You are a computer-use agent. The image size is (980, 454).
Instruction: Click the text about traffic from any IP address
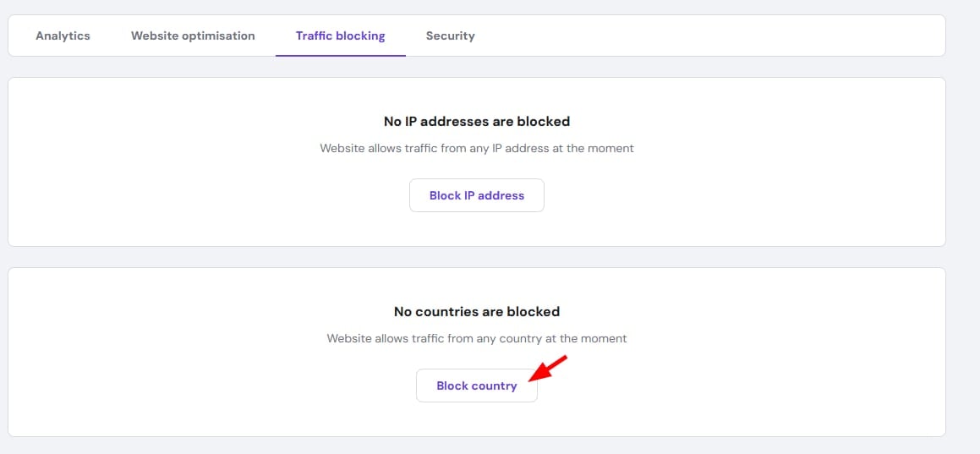477,149
